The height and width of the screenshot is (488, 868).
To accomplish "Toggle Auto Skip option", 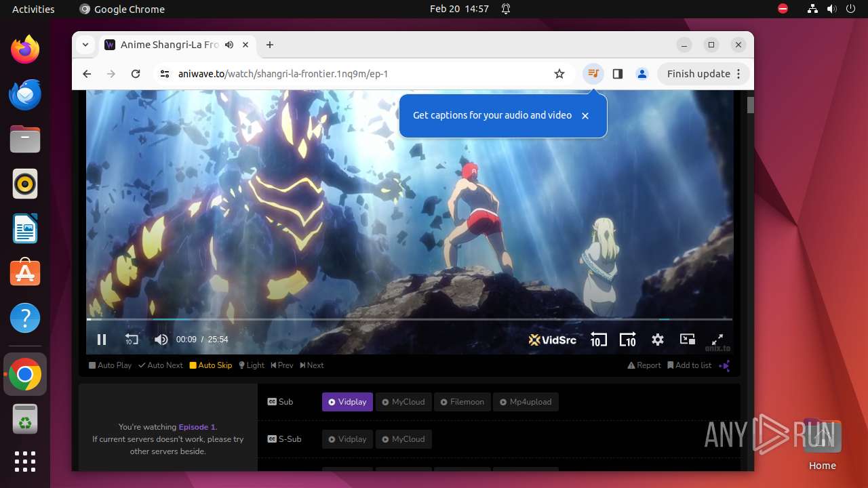I will (211, 365).
